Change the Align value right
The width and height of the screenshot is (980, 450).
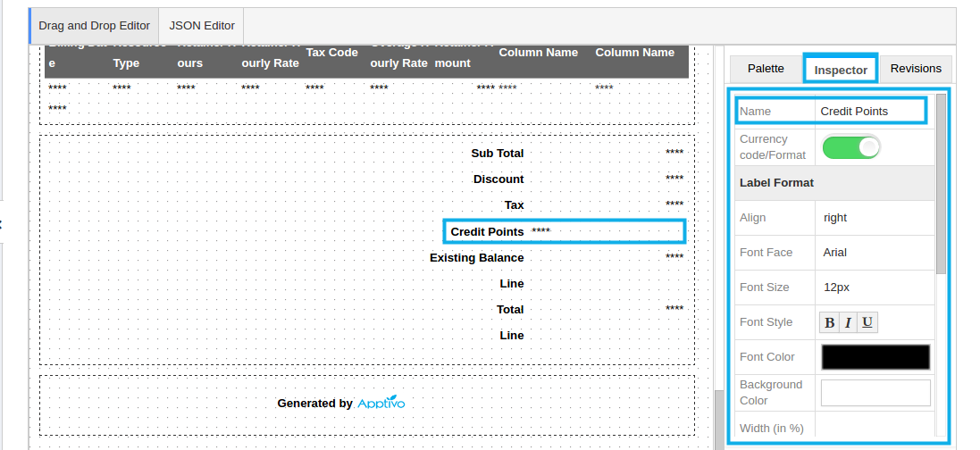875,218
